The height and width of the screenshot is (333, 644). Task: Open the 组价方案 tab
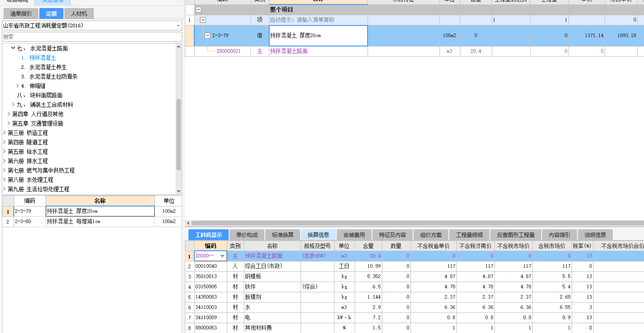tap(431, 235)
